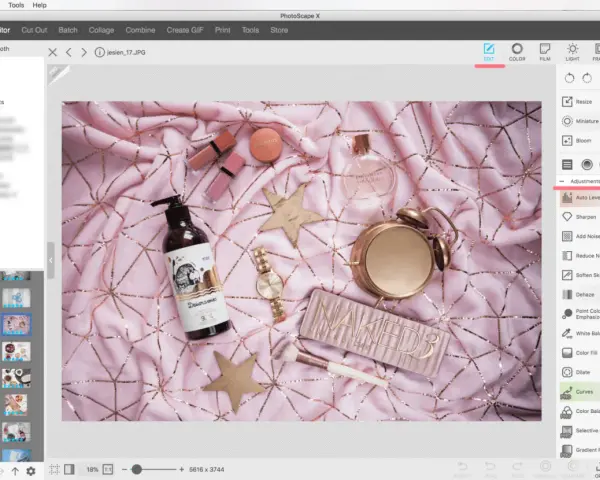This screenshot has width=600, height=480.
Task: Close the current image with X icon
Action: (x=53, y=52)
